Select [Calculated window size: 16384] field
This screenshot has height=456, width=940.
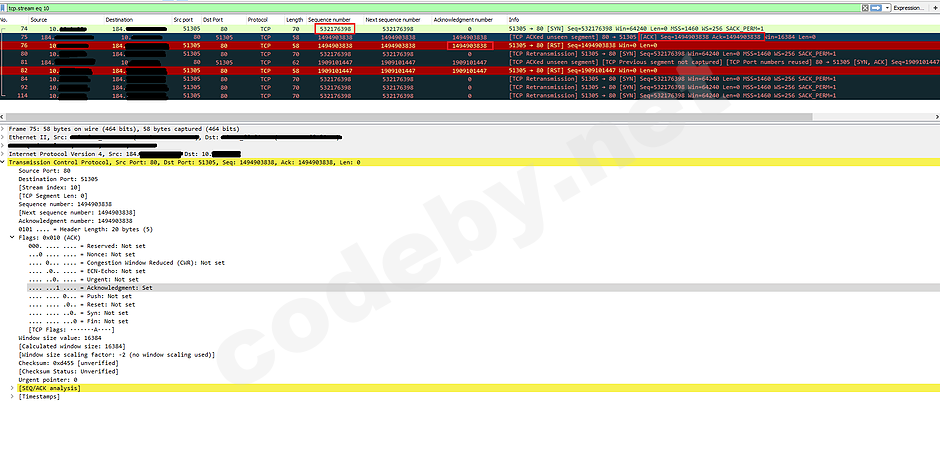pyautogui.click(x=72, y=347)
